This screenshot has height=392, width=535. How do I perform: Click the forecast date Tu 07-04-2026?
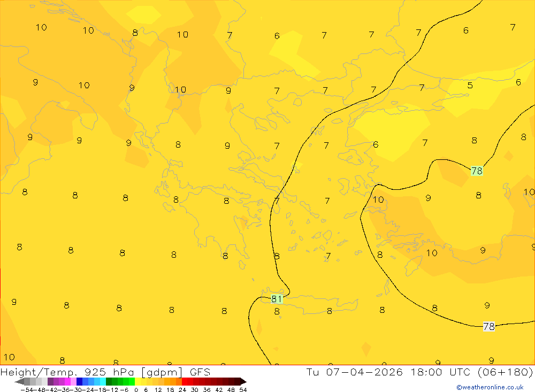point(354,372)
